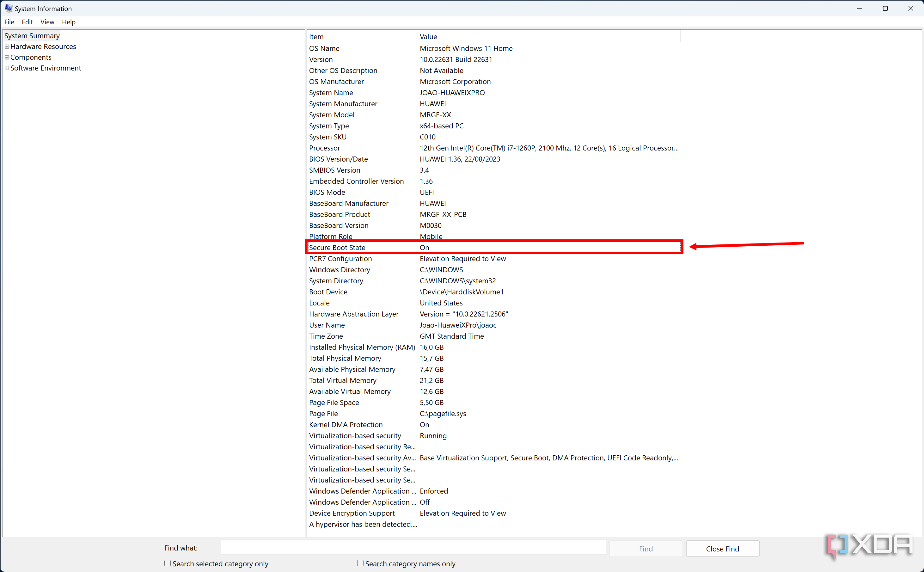Select the BIOS Mode row
The width and height of the screenshot is (924, 572).
(x=493, y=192)
